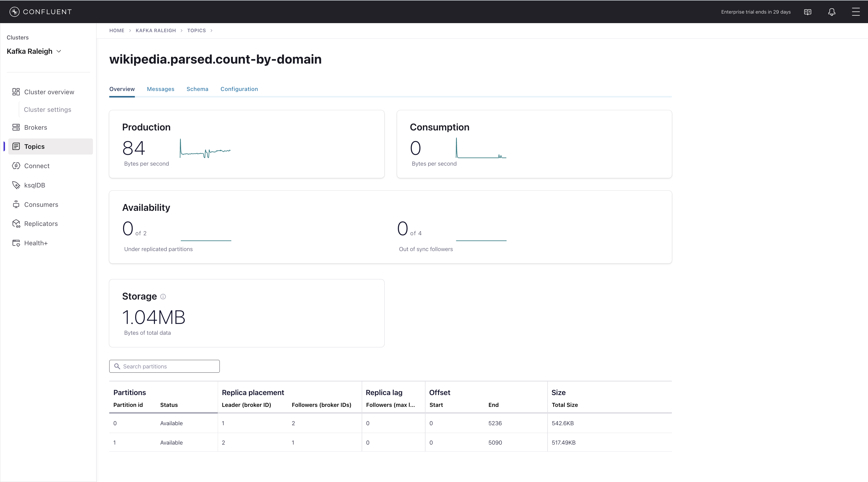Click the Replicators sidebar icon
The height and width of the screenshot is (482, 868).
click(16, 224)
